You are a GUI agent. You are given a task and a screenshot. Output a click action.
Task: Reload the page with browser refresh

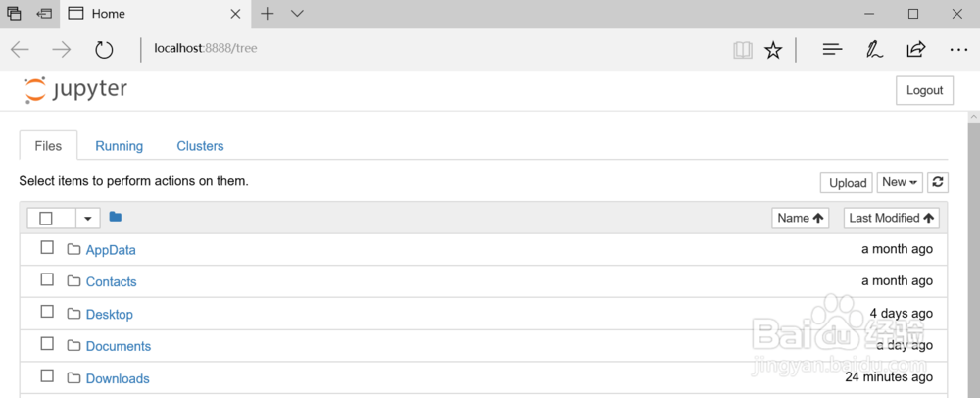(x=104, y=49)
